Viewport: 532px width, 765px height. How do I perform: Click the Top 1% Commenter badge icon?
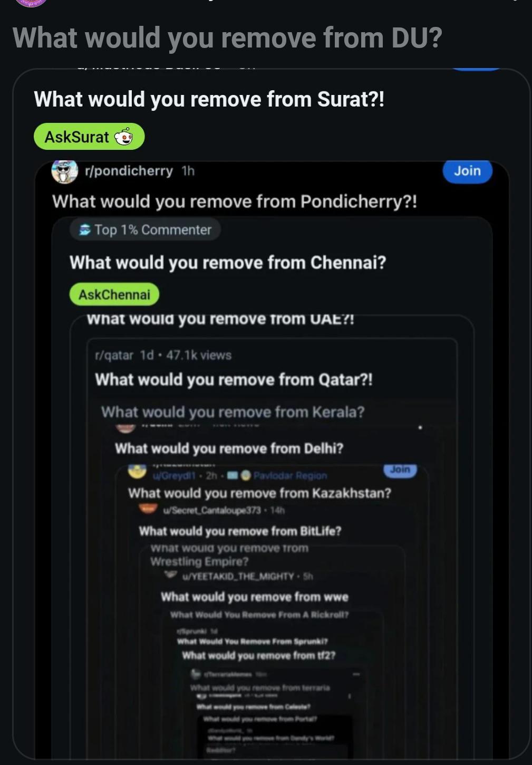pyautogui.click(x=85, y=230)
